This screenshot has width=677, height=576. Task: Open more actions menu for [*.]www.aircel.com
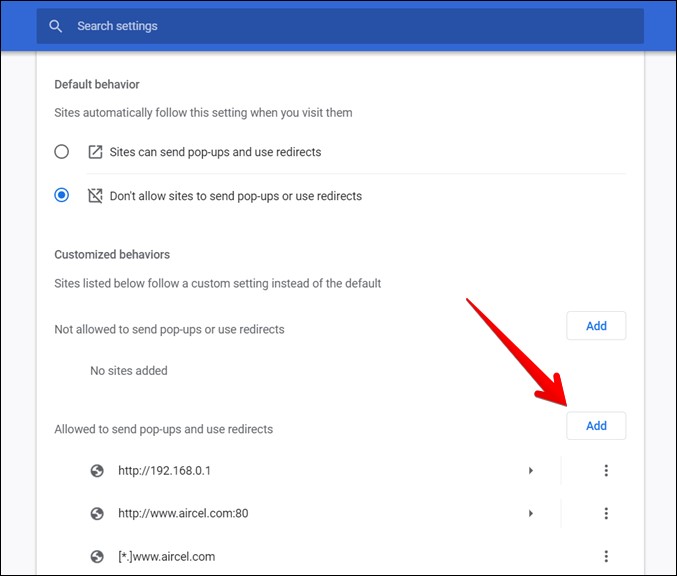click(x=606, y=557)
